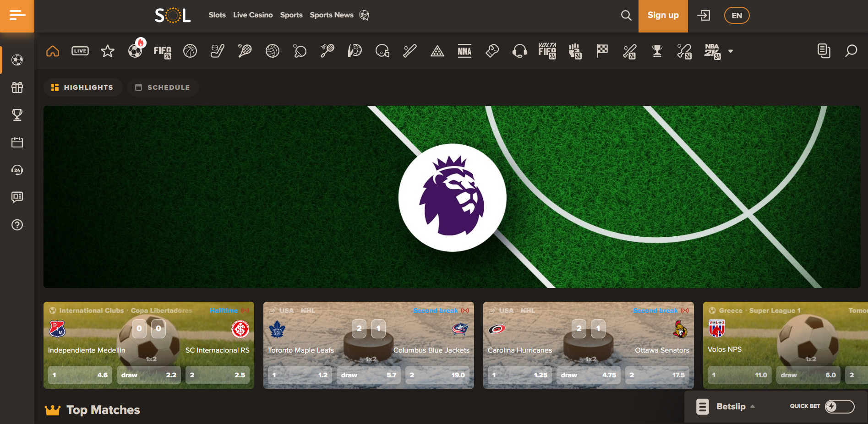Select the snooker triangle category icon
This screenshot has height=424, width=868.
point(437,51)
